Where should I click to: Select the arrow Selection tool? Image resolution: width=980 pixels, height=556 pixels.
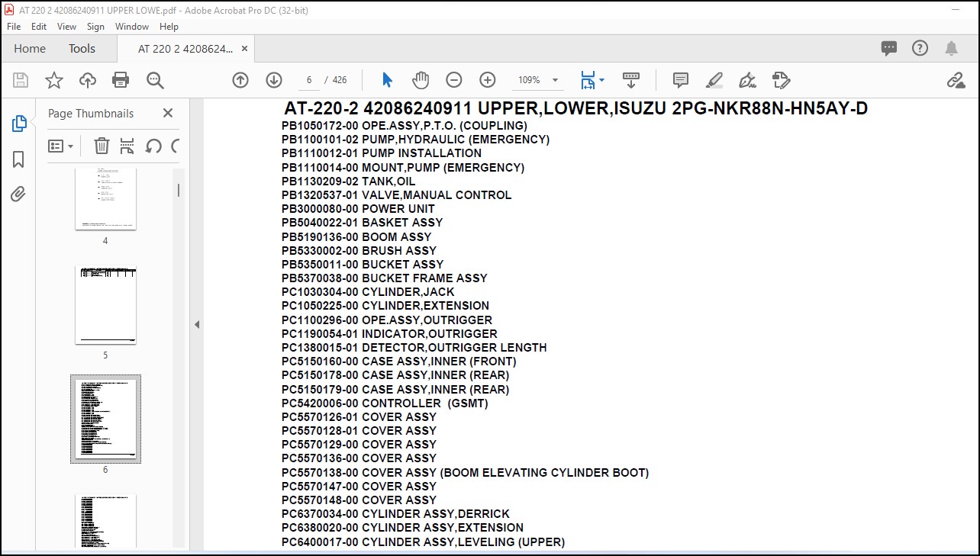[387, 80]
